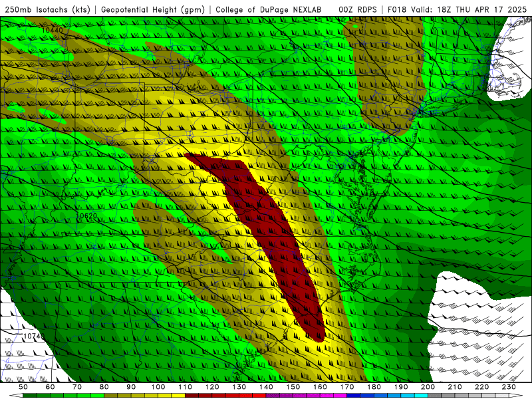The image size is (532, 399).
Task: Click the 80 value on the color scale
Action: 104,387
